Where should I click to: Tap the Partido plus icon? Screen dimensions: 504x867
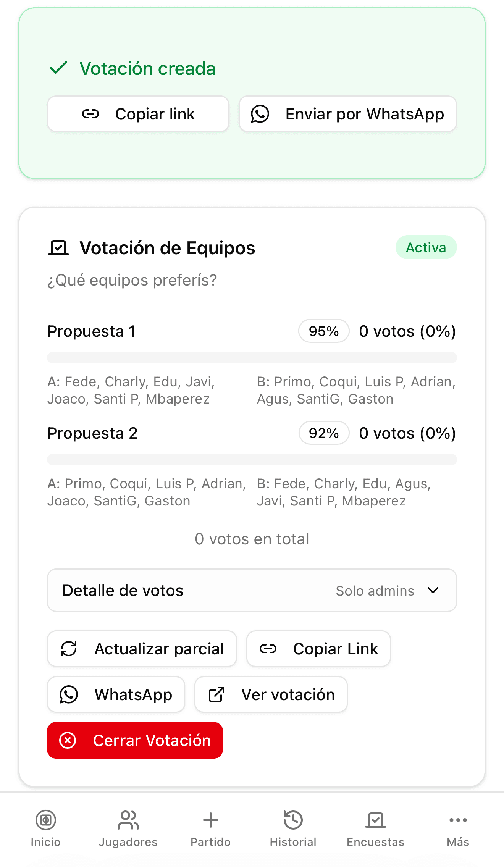pos(210,820)
